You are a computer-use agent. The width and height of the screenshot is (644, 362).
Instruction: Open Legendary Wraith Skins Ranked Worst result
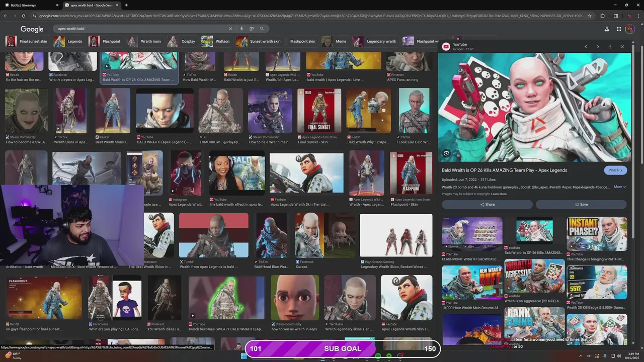tap(396, 235)
